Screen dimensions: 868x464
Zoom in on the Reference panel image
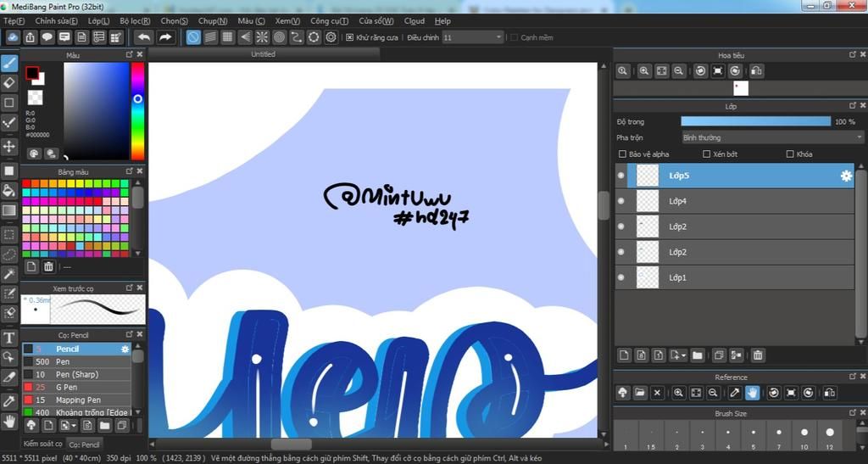pos(678,393)
